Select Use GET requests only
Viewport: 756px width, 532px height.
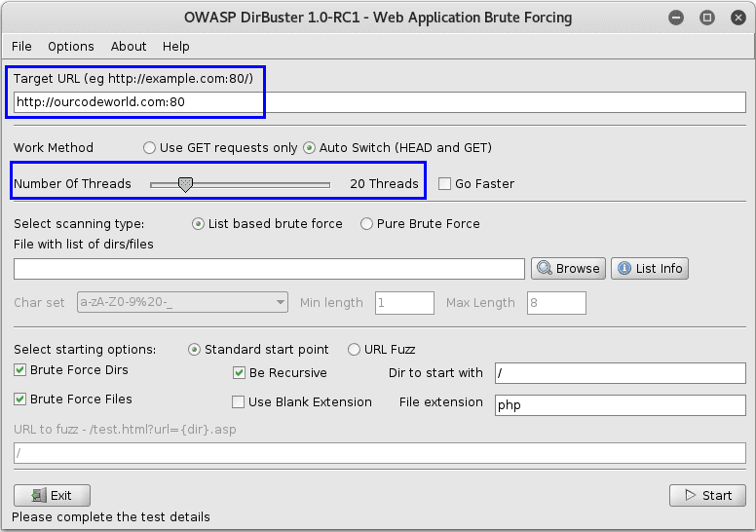click(x=149, y=148)
